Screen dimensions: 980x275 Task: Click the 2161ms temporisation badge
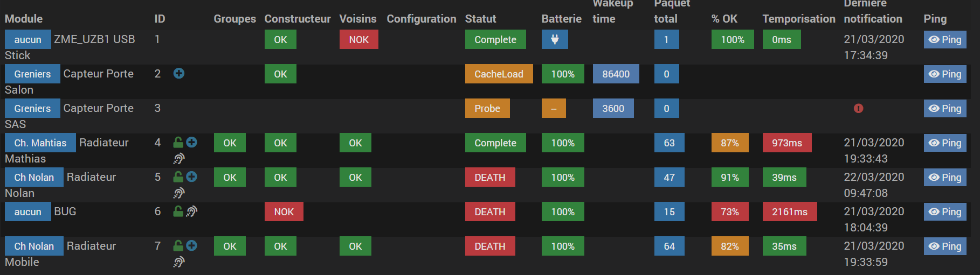[x=789, y=211]
